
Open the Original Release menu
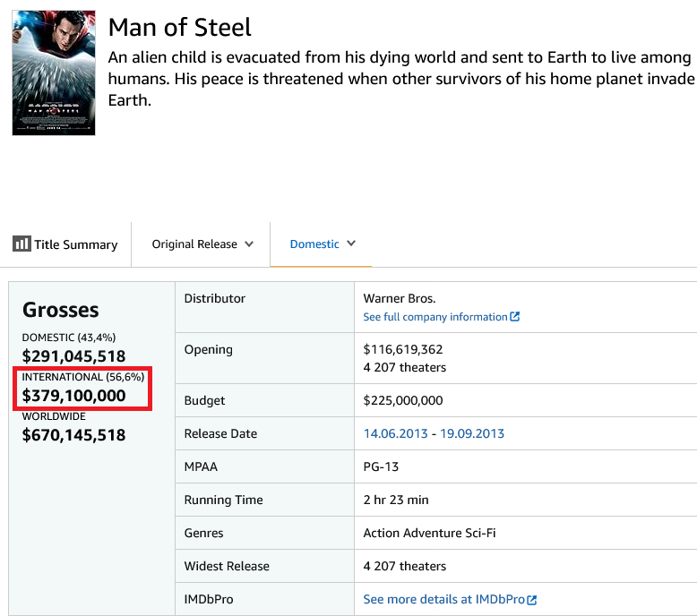tap(202, 244)
